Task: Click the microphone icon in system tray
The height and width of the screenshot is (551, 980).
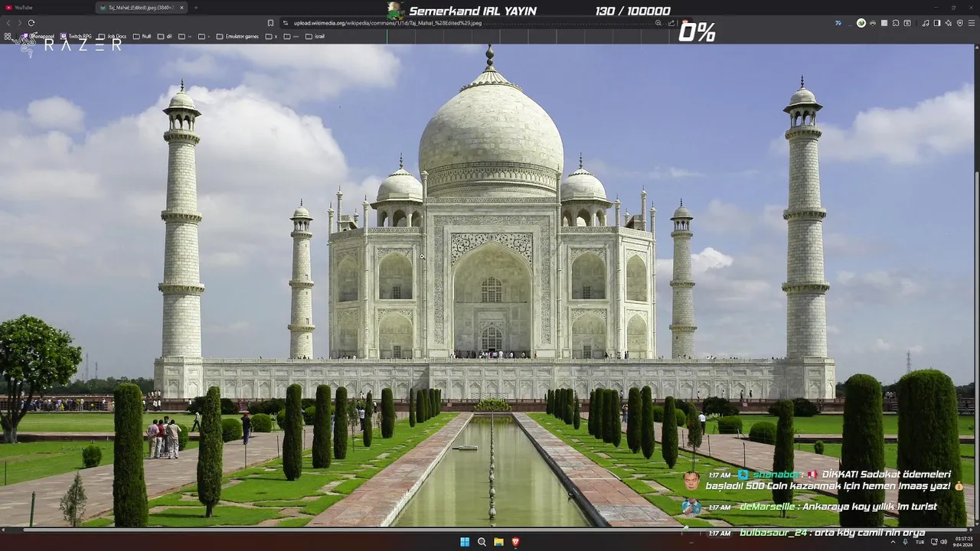Action: click(905, 542)
